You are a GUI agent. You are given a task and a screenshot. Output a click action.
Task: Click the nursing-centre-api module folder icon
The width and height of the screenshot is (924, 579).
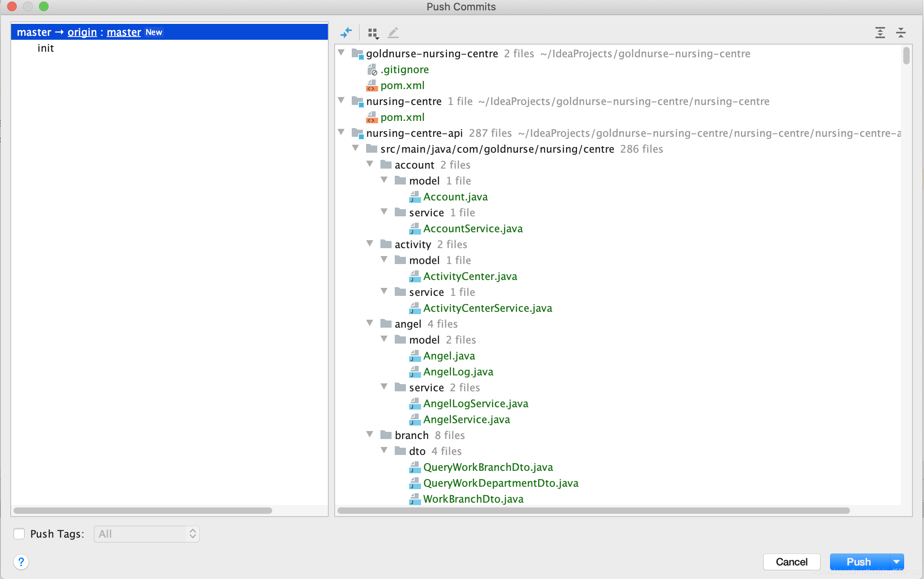pyautogui.click(x=358, y=133)
